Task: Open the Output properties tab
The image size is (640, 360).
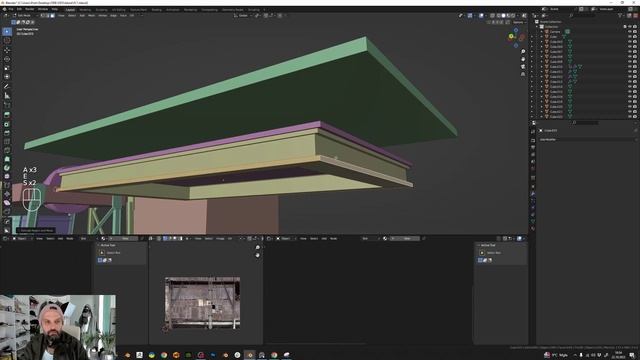Action: 533,147
